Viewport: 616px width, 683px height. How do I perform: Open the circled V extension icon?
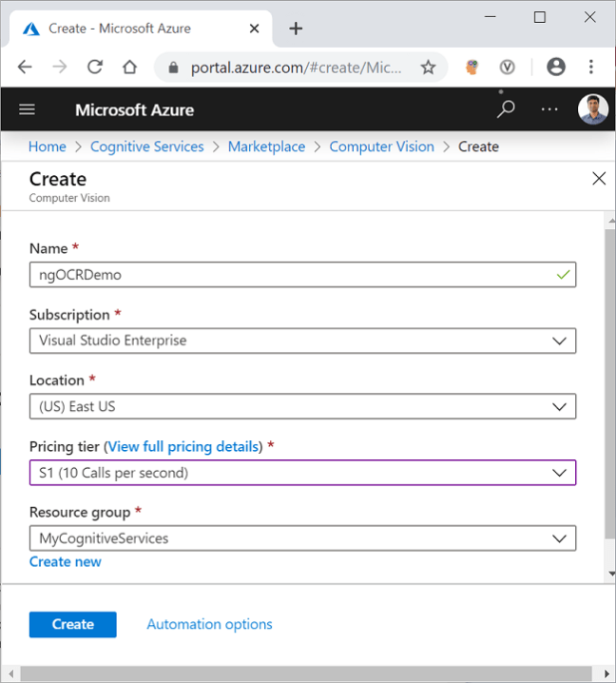tap(507, 68)
